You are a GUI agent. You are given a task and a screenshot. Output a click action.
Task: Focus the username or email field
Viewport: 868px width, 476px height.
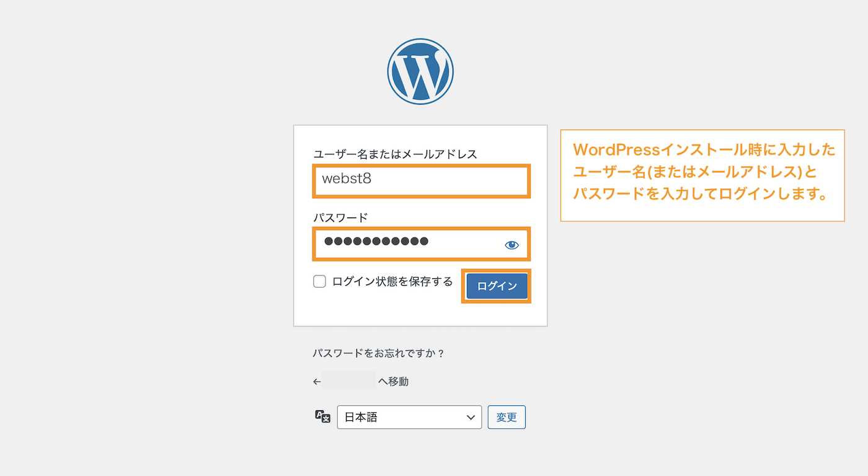pyautogui.click(x=421, y=181)
